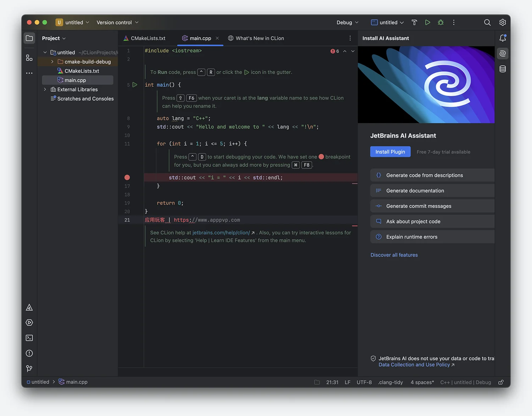Open the Database tool window
Image resolution: width=532 pixels, height=416 pixels.
coord(503,69)
